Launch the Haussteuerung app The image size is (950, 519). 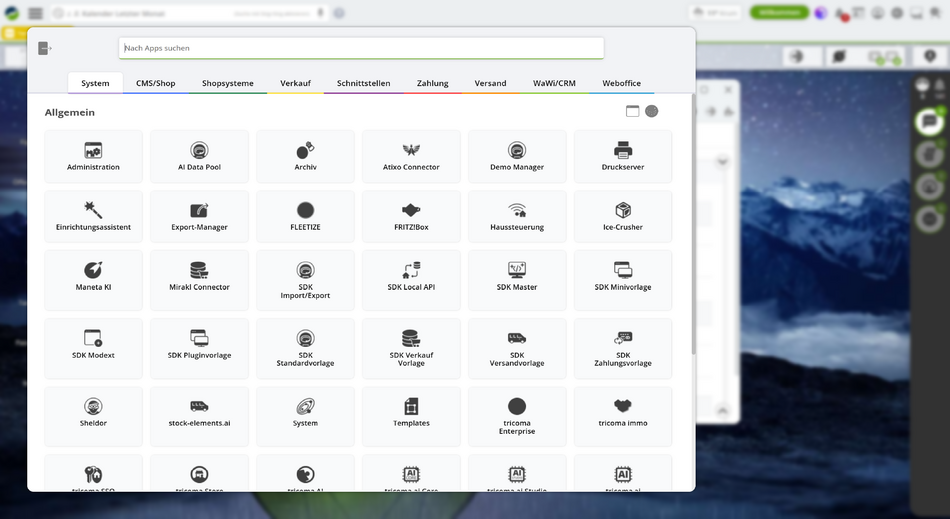coord(517,216)
